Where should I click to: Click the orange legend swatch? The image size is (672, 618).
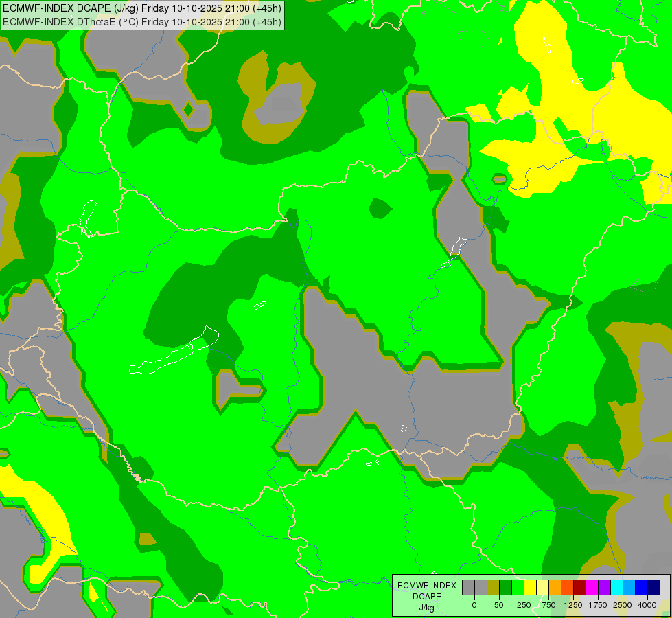[x=555, y=587]
